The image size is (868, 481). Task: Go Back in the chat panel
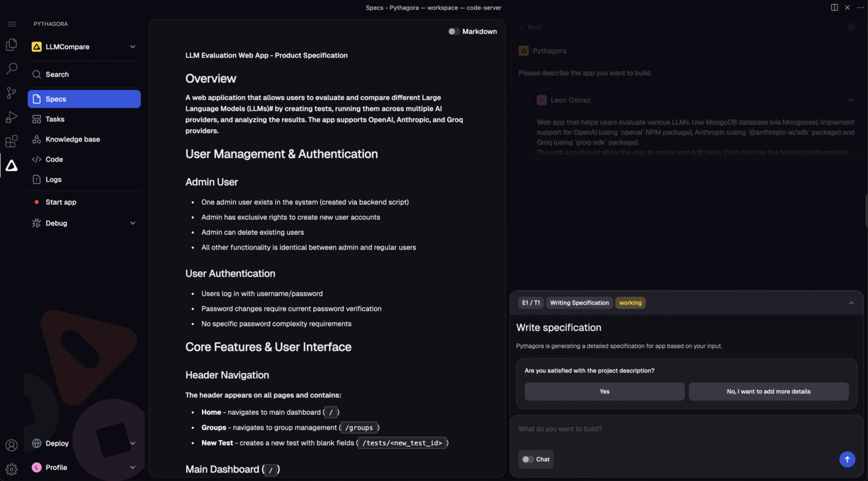[x=531, y=27]
